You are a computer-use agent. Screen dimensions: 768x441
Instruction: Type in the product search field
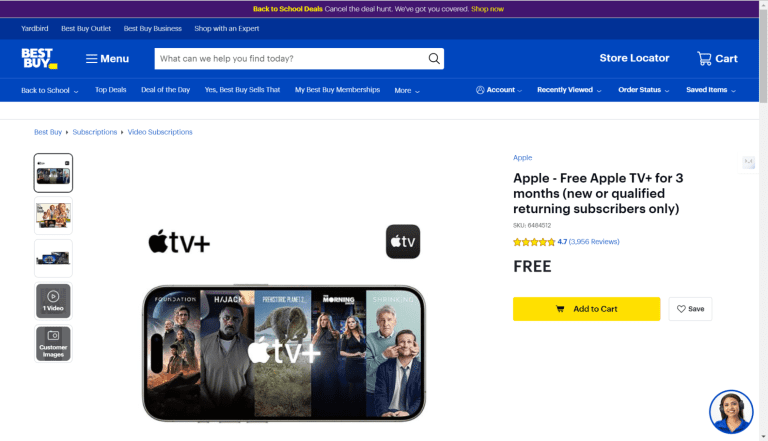(x=290, y=58)
